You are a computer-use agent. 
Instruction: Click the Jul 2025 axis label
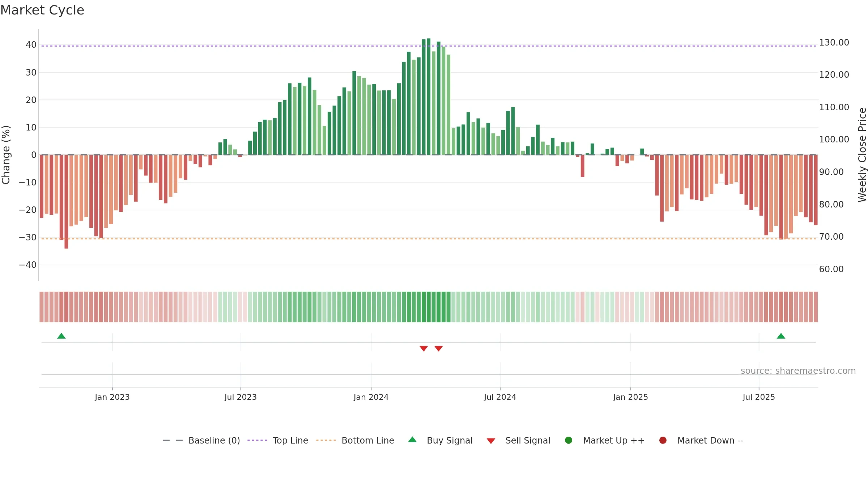click(x=759, y=397)
